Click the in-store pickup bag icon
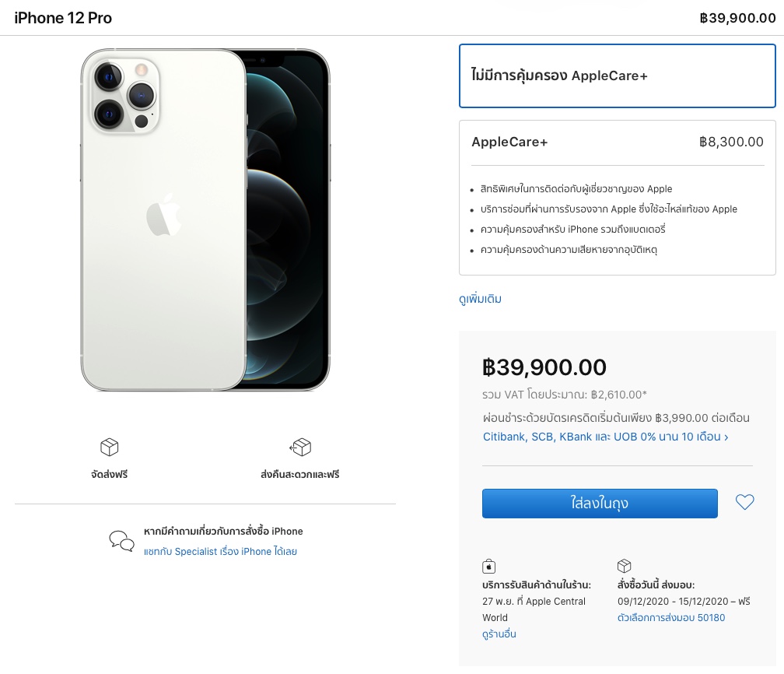 point(489,566)
